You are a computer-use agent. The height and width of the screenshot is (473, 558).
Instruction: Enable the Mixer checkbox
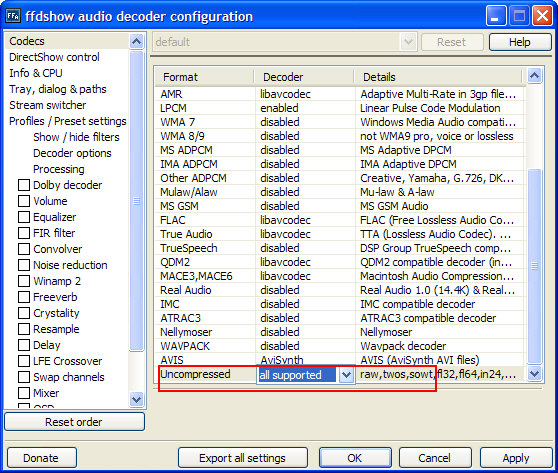(x=24, y=393)
